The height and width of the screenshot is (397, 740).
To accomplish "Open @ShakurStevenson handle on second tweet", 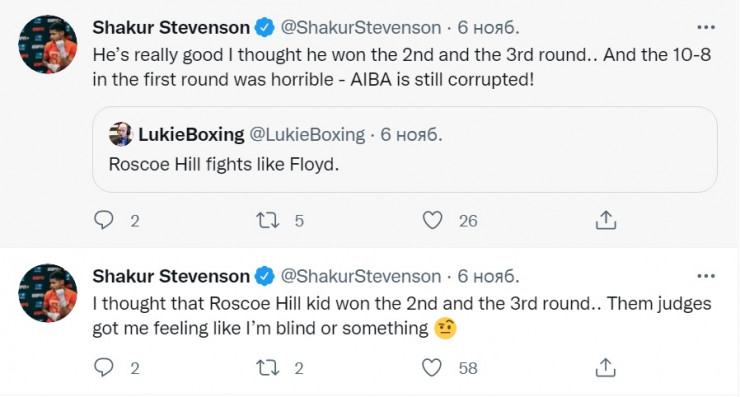I will click(x=361, y=276).
